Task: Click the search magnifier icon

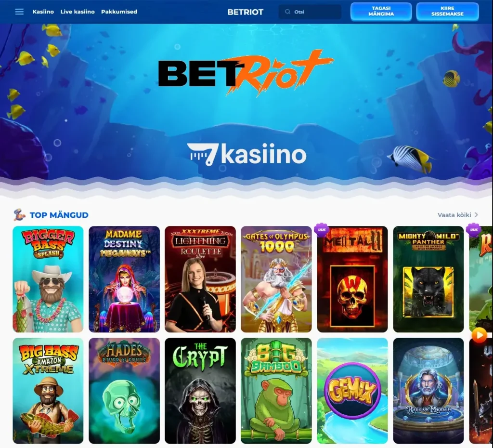Action: click(x=287, y=12)
